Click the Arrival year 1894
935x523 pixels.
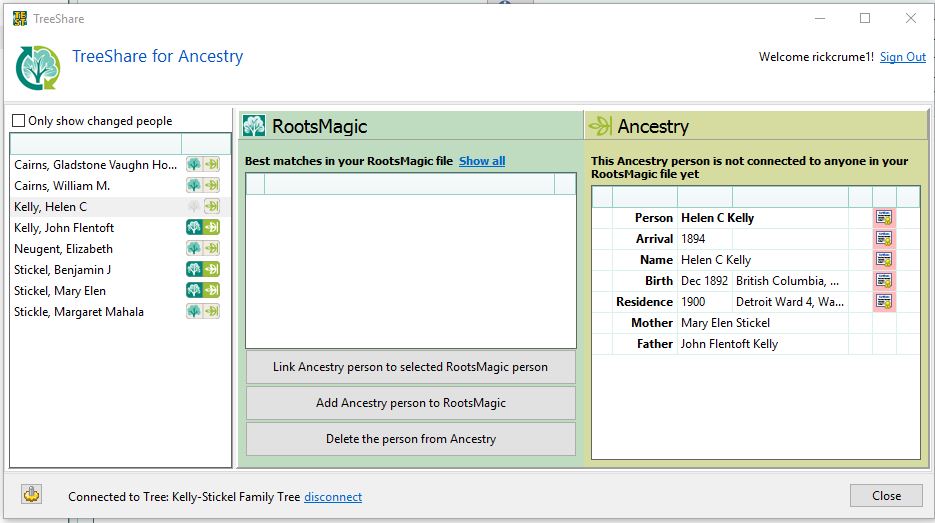click(693, 239)
